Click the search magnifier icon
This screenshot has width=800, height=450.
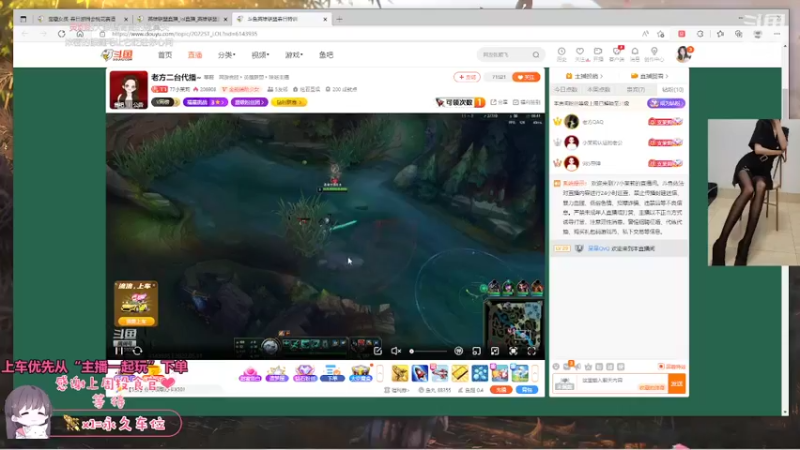536,55
